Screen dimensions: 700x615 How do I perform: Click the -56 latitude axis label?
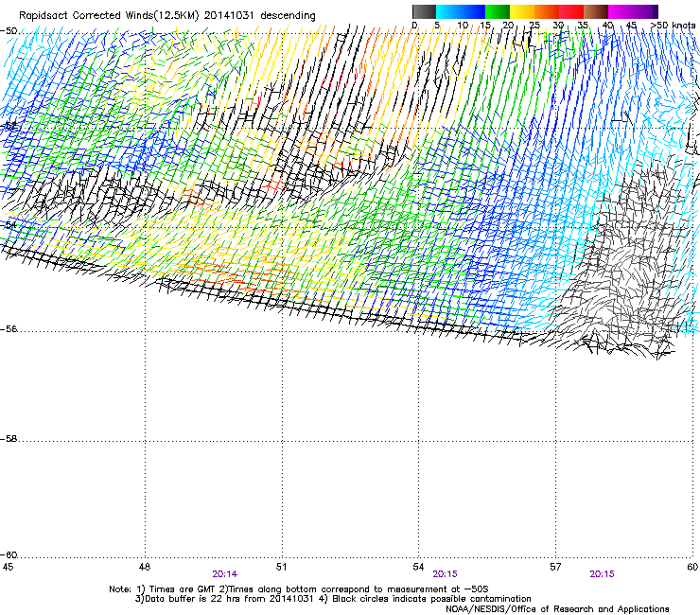tap(9, 329)
